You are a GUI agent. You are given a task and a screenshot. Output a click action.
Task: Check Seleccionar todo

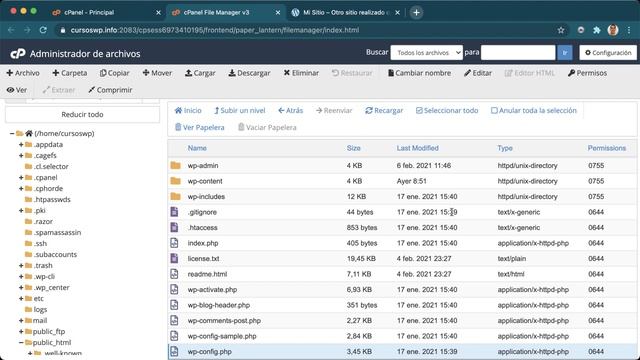(447, 111)
